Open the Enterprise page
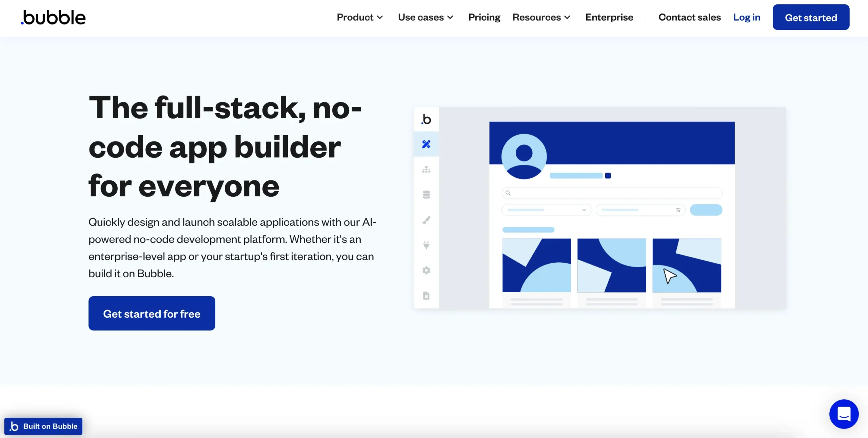Image resolution: width=868 pixels, height=438 pixels. pos(609,17)
